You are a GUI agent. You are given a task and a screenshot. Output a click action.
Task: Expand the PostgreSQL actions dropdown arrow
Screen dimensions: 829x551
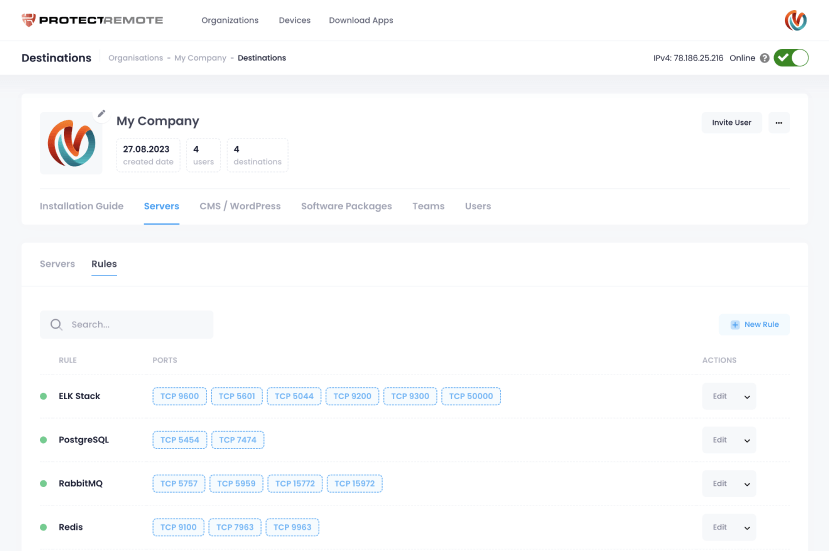pos(747,440)
